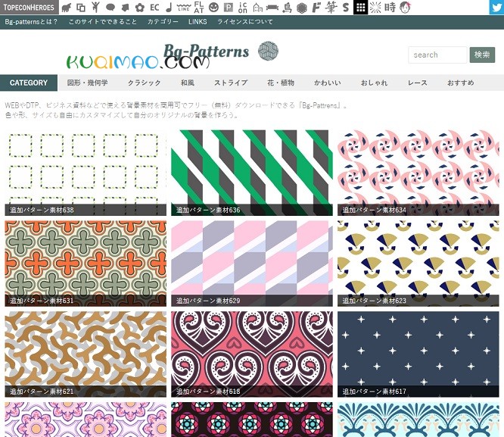
Task: Open the TopeconHeroes home logo
Action: coord(30,7)
